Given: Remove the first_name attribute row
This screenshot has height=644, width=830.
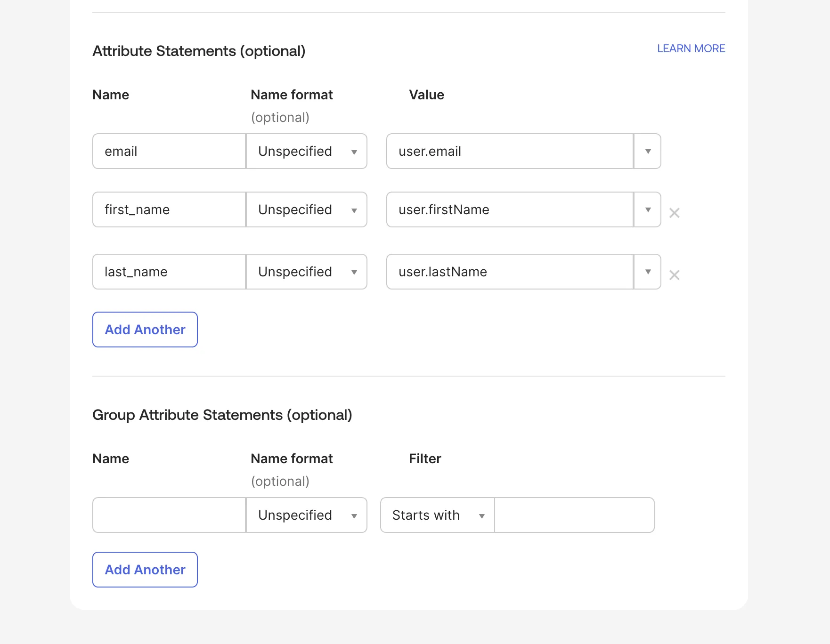Looking at the screenshot, I should click(674, 213).
